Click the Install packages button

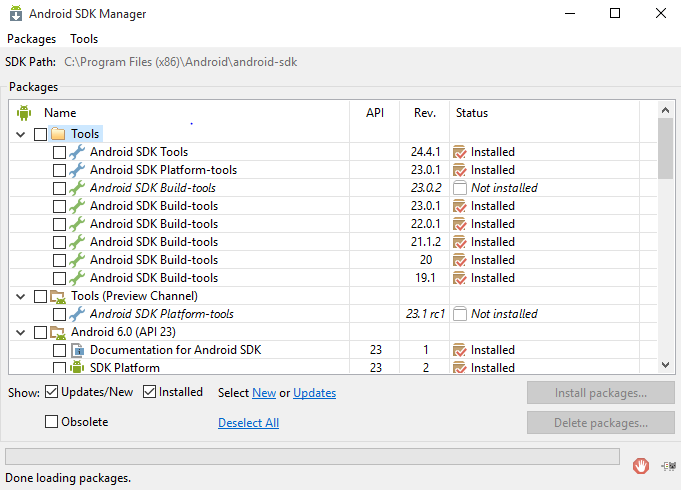coord(601,393)
